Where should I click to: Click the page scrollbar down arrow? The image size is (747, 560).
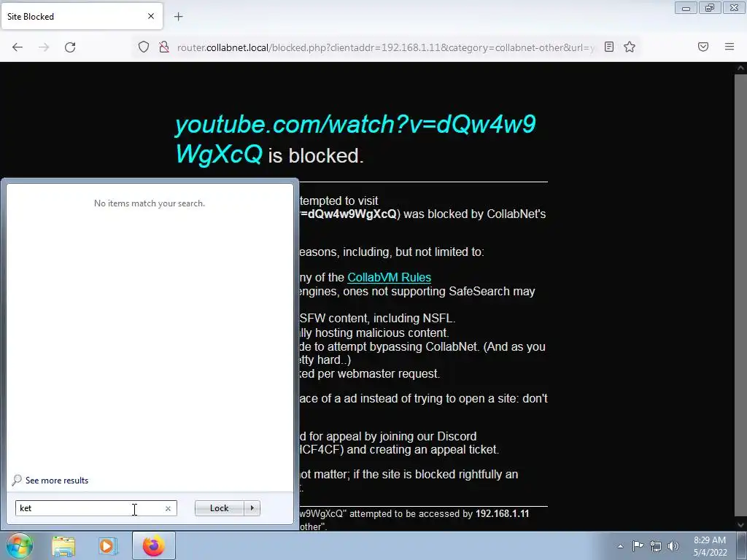click(740, 525)
